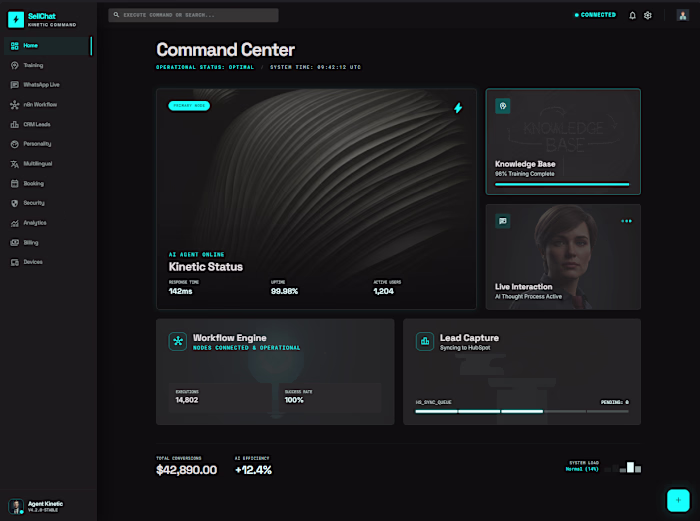The image size is (700, 521).
Task: Click the Personality face icon
Action: 15,144
